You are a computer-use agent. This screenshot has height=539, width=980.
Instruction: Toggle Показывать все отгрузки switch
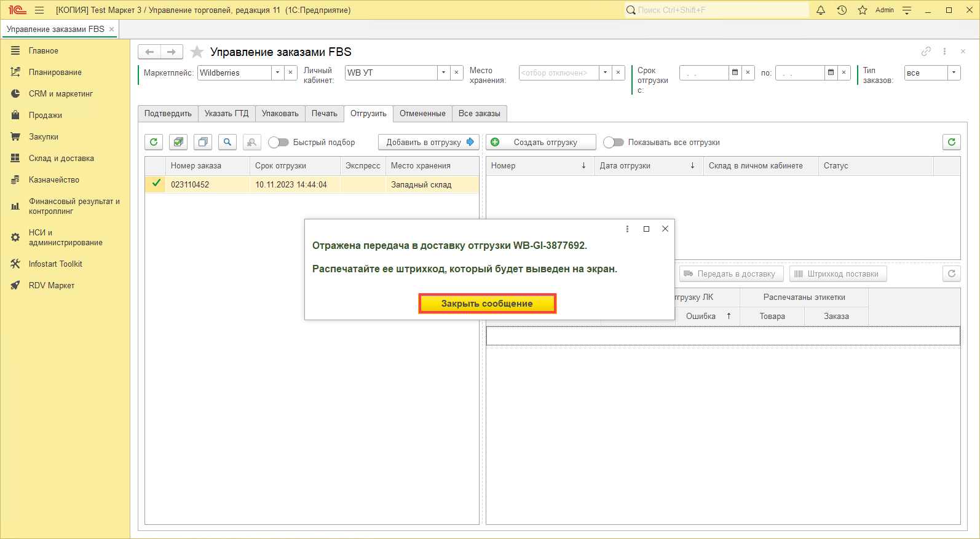[614, 142]
